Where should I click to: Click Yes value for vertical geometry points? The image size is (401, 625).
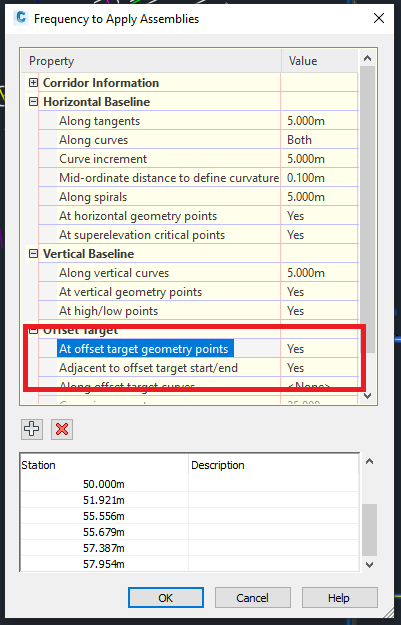295,292
